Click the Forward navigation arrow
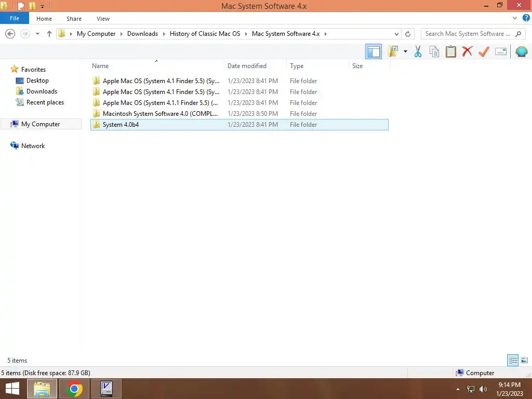532x399 pixels. 25,34
